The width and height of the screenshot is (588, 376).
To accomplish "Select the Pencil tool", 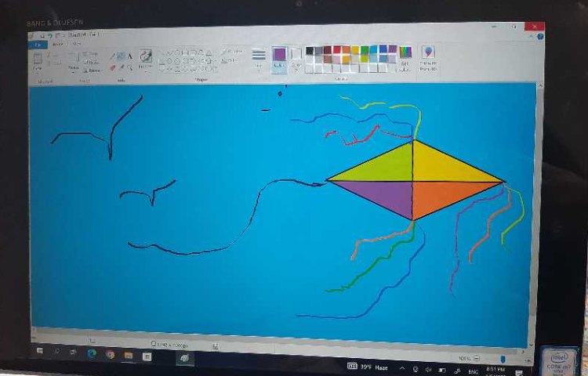I will [113, 56].
